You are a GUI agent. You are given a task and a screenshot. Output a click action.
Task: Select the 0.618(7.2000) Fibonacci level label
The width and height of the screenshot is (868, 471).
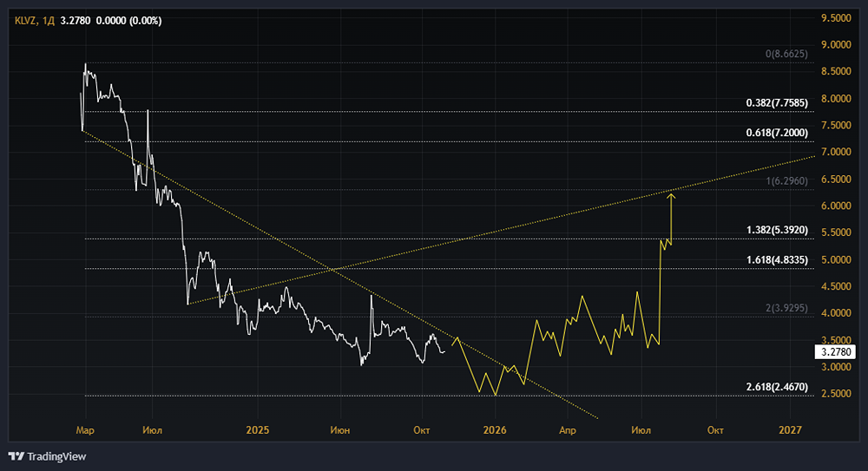coord(777,133)
